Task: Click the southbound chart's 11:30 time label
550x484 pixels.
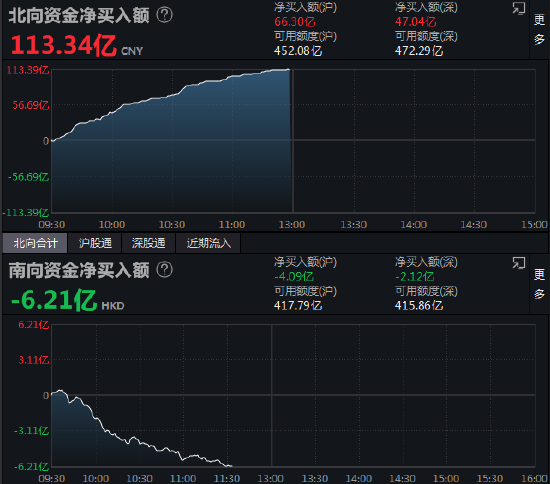Action: (x=227, y=478)
